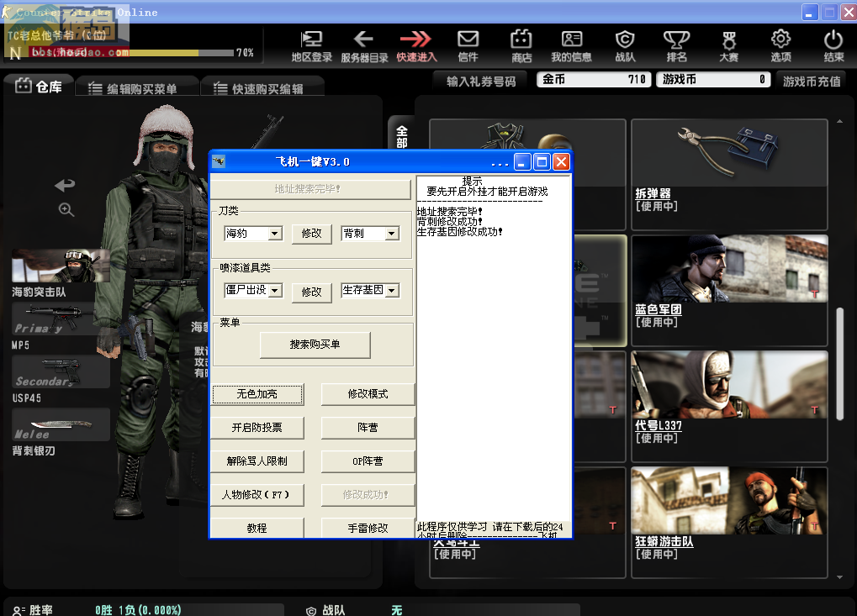Click 阵营 button

(368, 428)
